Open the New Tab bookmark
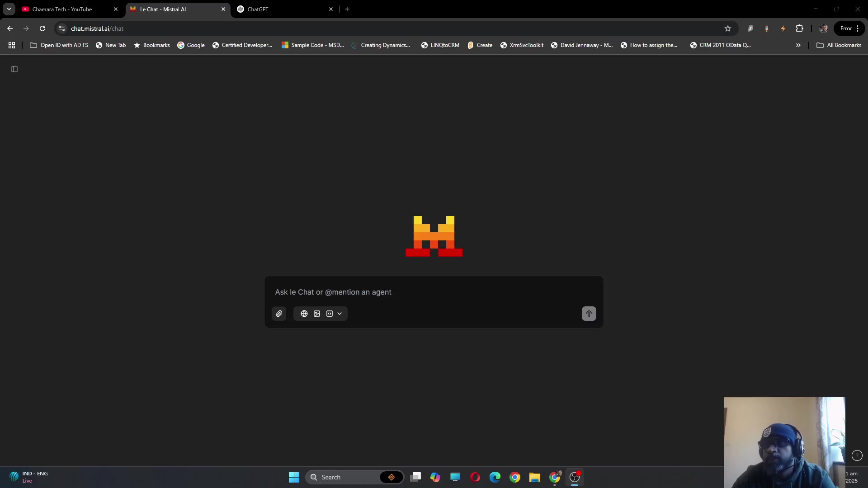The width and height of the screenshot is (868, 488). click(x=111, y=45)
